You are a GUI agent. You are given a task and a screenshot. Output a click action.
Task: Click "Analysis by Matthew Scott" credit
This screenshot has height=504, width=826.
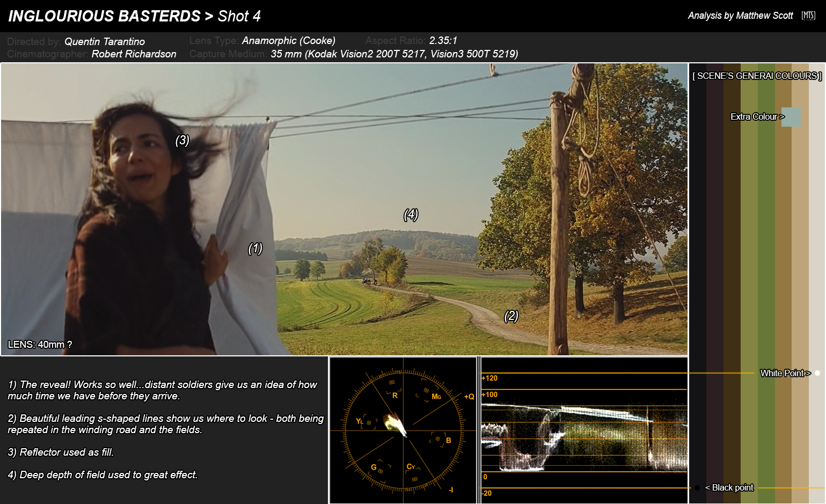[x=740, y=16]
